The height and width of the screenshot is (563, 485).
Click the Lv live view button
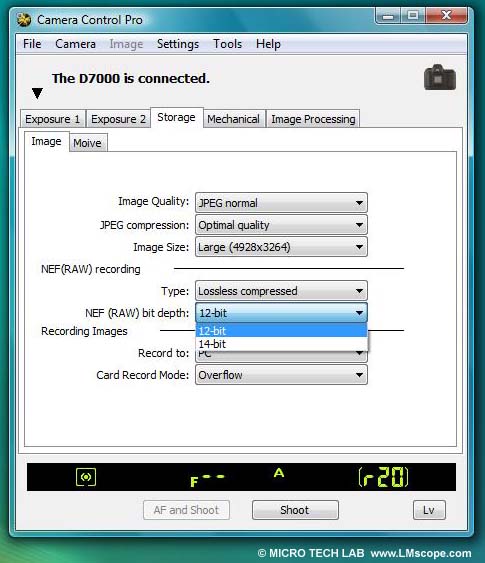tap(429, 510)
